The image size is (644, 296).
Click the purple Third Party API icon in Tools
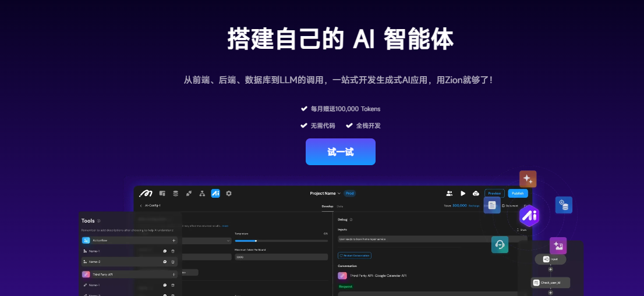86,274
